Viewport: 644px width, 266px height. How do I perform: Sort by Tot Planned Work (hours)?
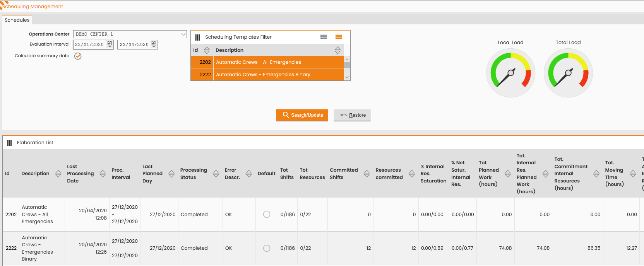[508, 174]
